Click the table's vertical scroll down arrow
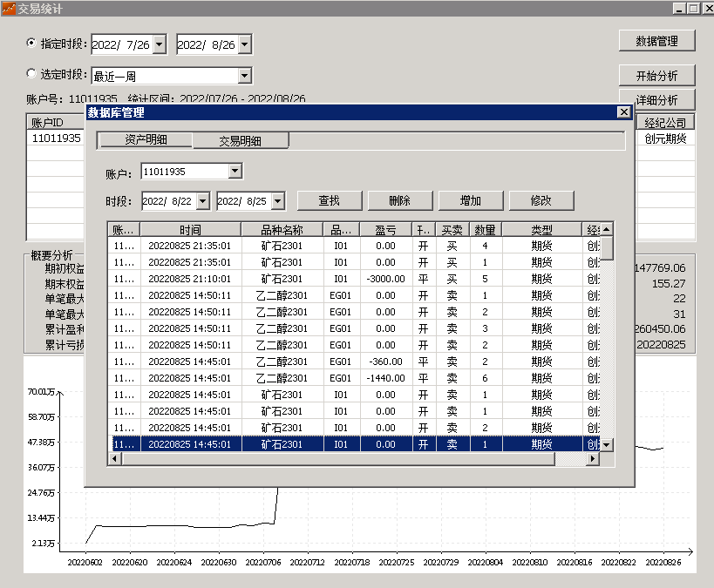This screenshot has height=588, width=714. pyautogui.click(x=607, y=444)
